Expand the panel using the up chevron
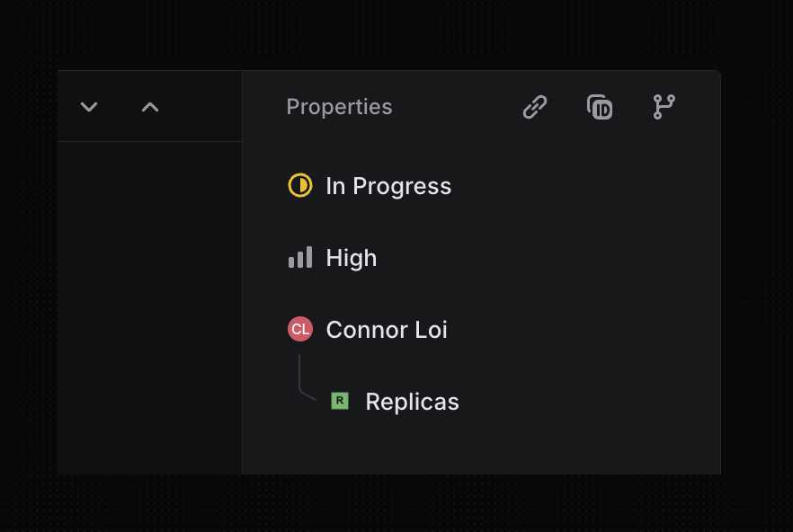 tap(149, 106)
